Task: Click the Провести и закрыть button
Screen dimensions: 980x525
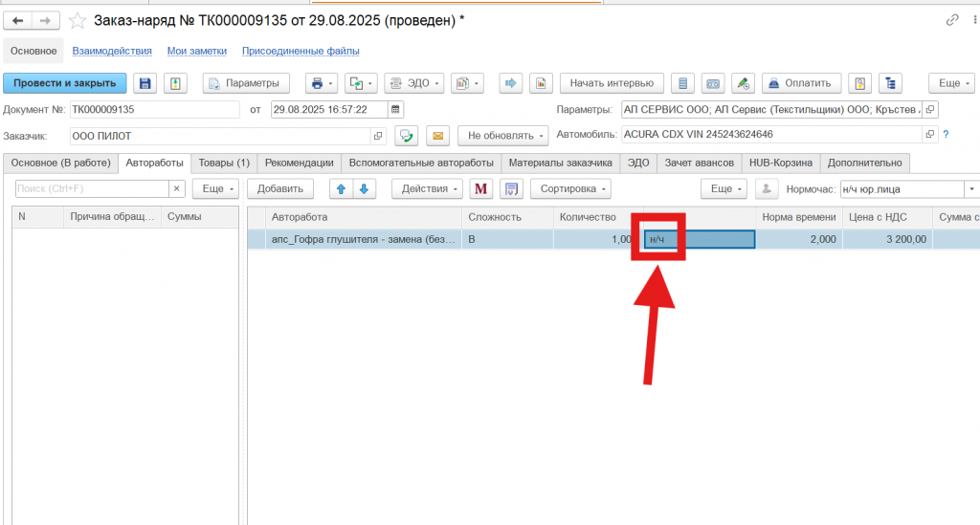Action: [65, 83]
